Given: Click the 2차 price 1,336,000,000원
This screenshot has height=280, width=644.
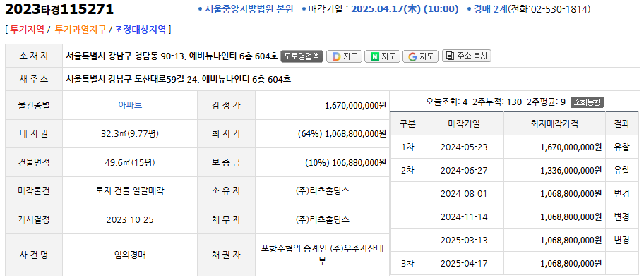Looking at the screenshot, I should point(571,170).
